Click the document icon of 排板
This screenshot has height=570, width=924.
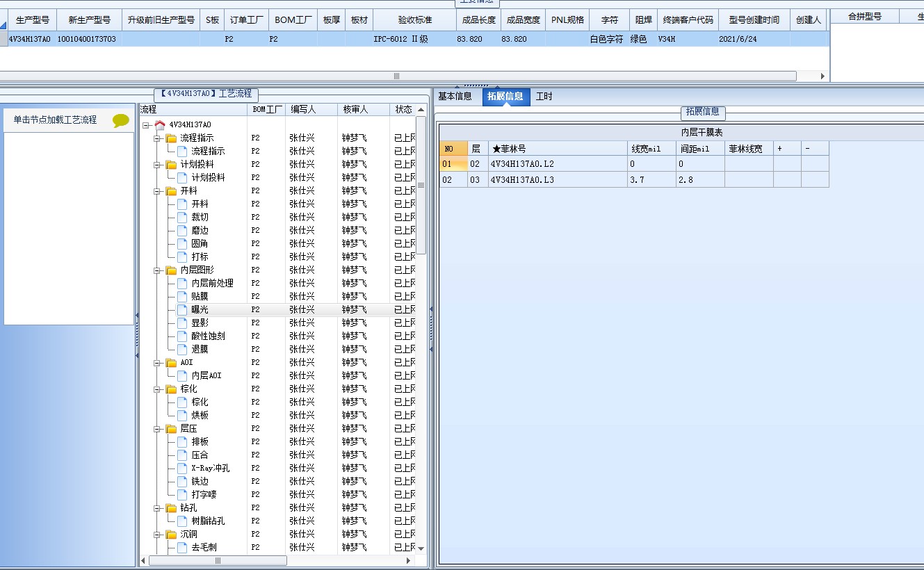click(x=182, y=441)
